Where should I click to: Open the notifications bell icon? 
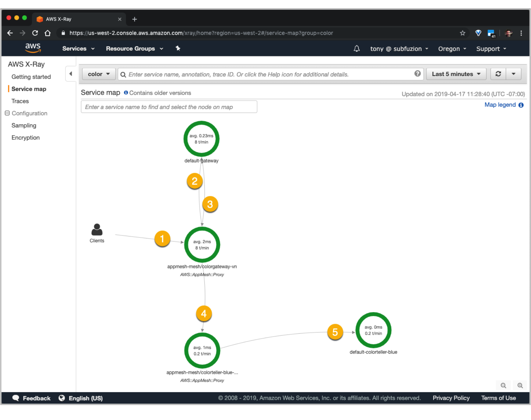(x=356, y=49)
